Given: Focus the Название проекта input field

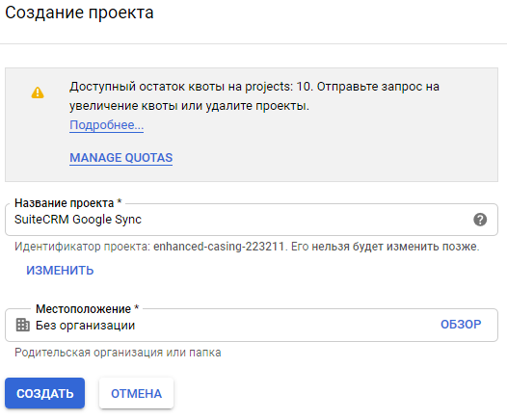Looking at the screenshot, I should tap(252, 220).
